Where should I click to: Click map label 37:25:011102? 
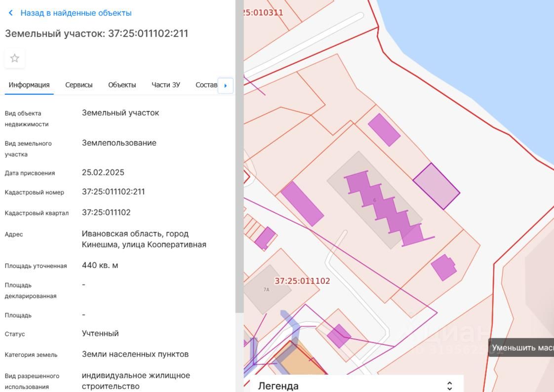(303, 281)
